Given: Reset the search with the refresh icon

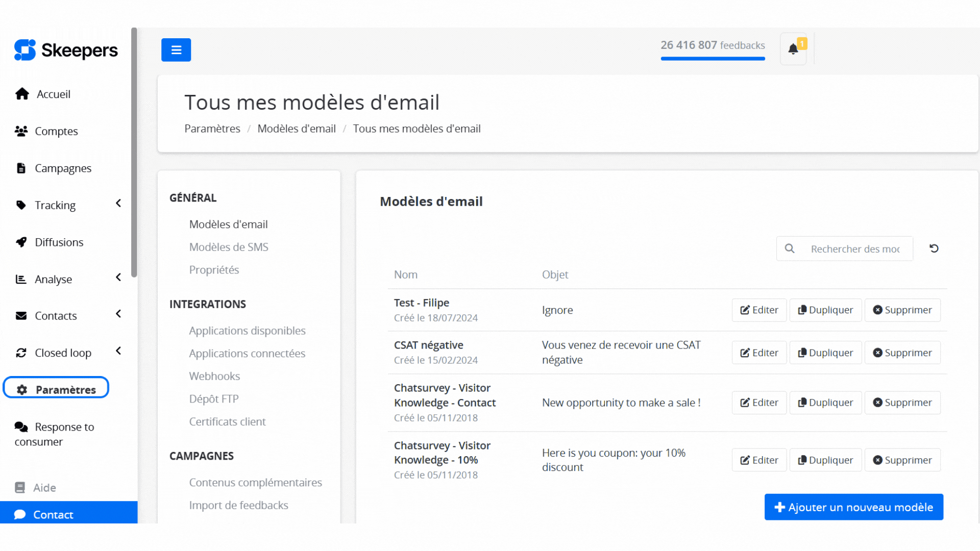Looking at the screenshot, I should [x=934, y=248].
